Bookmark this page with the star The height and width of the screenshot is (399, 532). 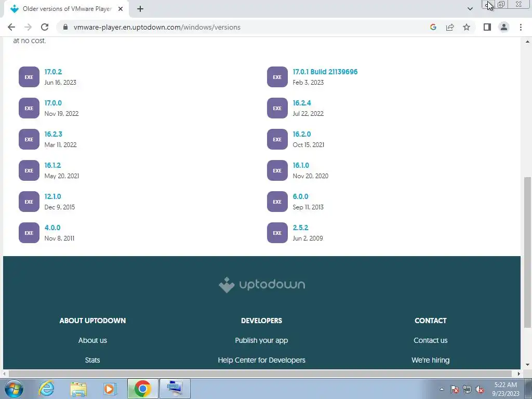point(467,27)
